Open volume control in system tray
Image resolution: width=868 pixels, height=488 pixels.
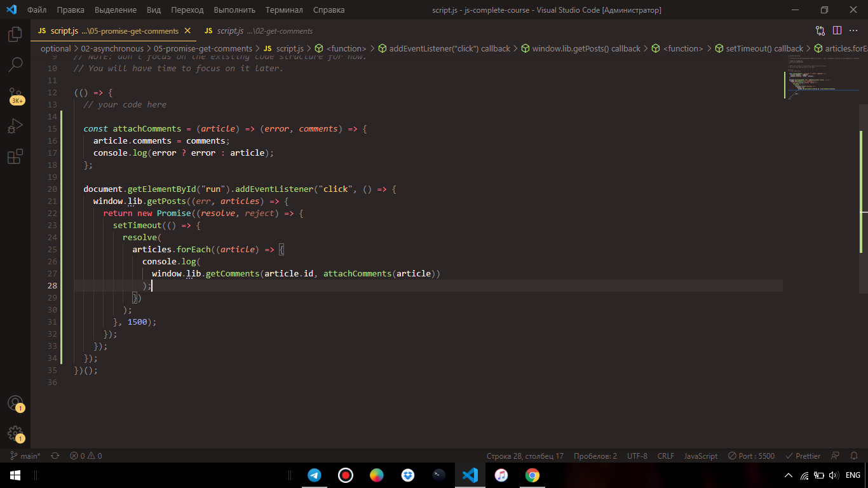pos(834,475)
